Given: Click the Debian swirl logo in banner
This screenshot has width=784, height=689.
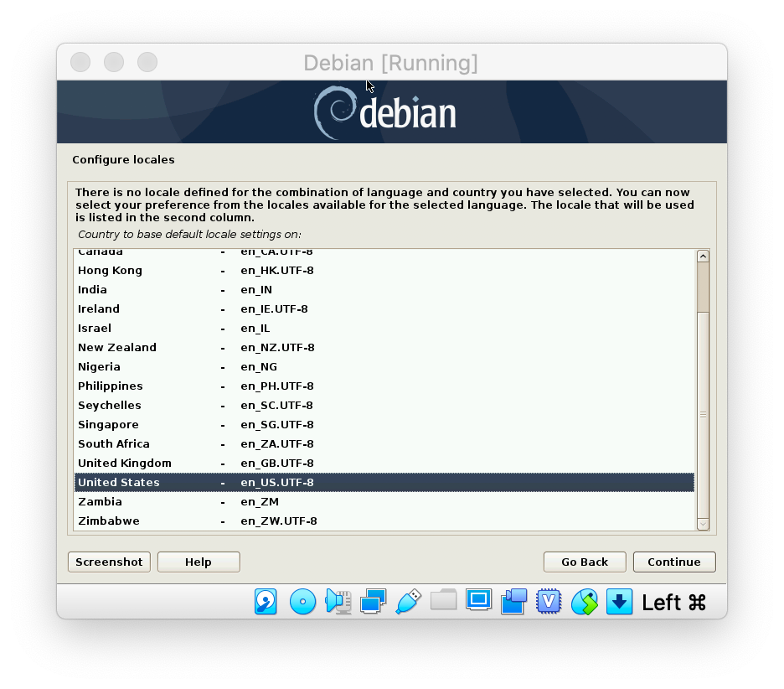Looking at the screenshot, I should click(334, 112).
